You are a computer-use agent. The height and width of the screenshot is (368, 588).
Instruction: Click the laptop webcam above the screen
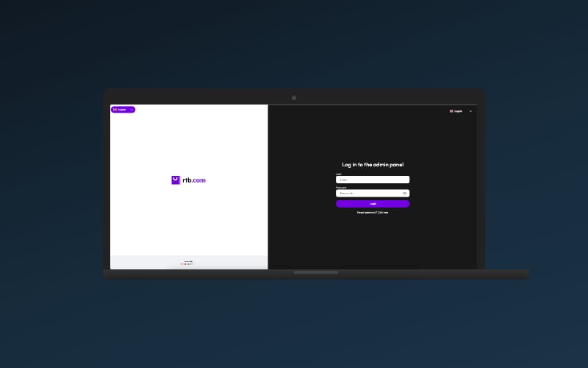pyautogui.click(x=294, y=98)
